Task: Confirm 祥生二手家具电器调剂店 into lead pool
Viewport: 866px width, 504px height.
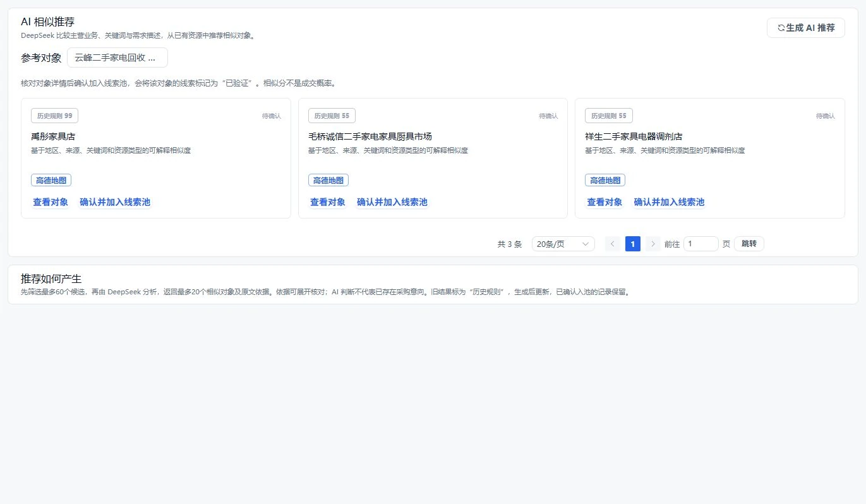Action: 669,202
